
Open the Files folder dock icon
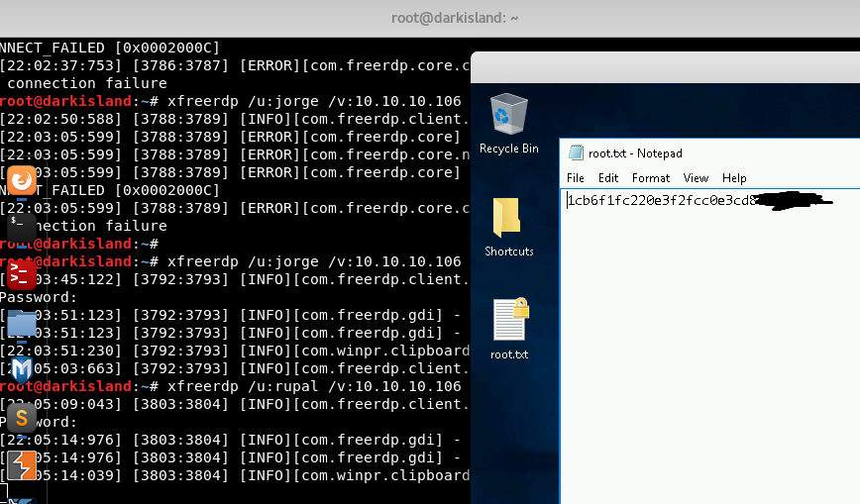tap(22, 323)
